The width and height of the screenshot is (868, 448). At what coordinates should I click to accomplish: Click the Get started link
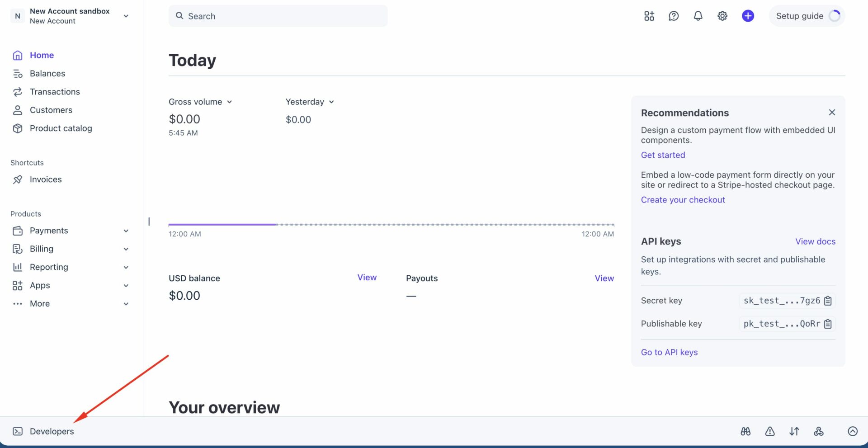coord(663,155)
